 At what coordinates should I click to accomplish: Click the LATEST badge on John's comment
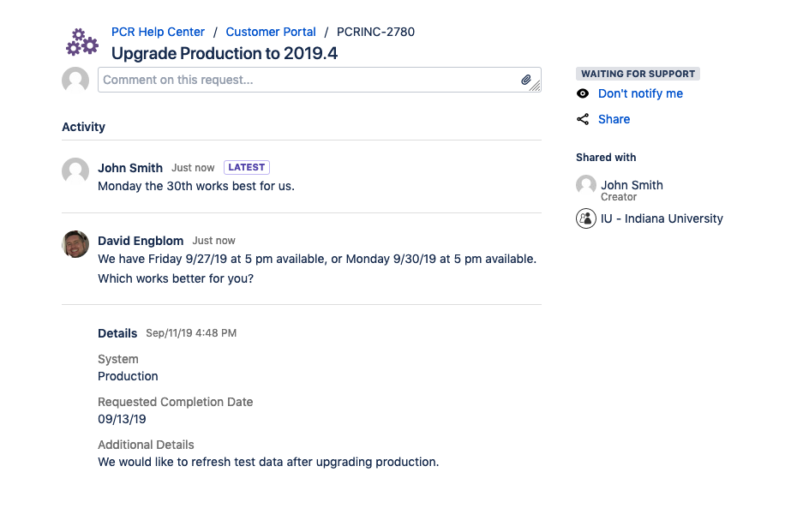[x=247, y=168]
